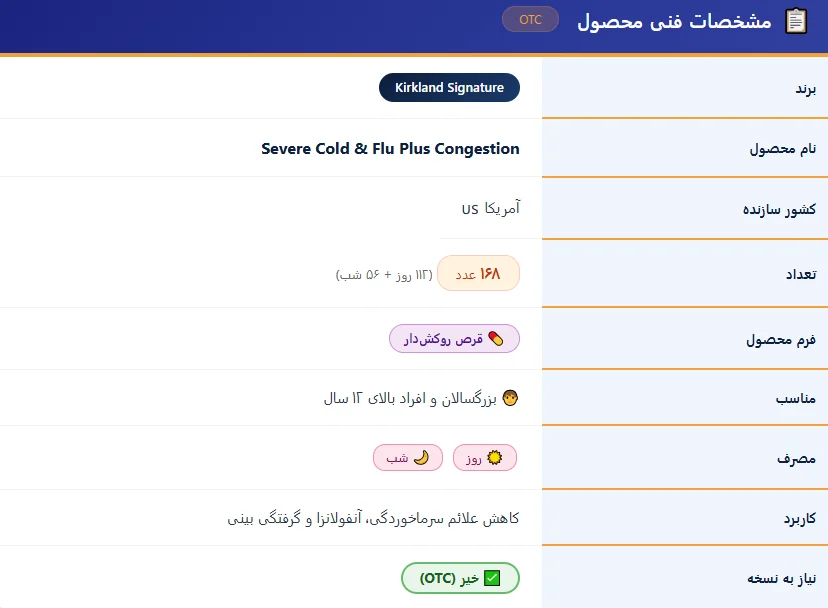Image resolution: width=828 pixels, height=608 pixels.
Task: Select the ۱۶۸ عدد quantity badge
Action: [x=478, y=274]
